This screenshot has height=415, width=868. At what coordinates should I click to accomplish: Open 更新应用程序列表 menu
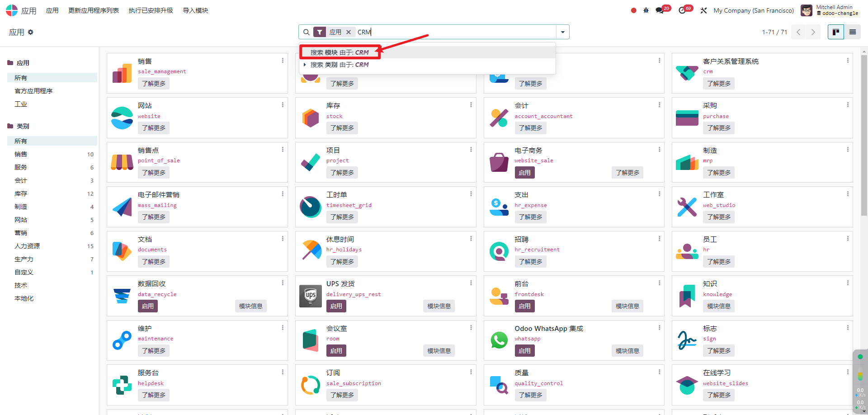tap(94, 10)
